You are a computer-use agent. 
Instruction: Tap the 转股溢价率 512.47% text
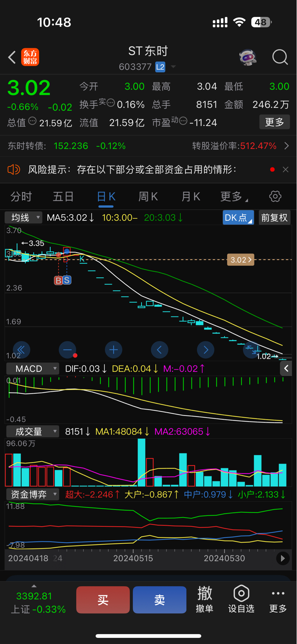pos(234,146)
